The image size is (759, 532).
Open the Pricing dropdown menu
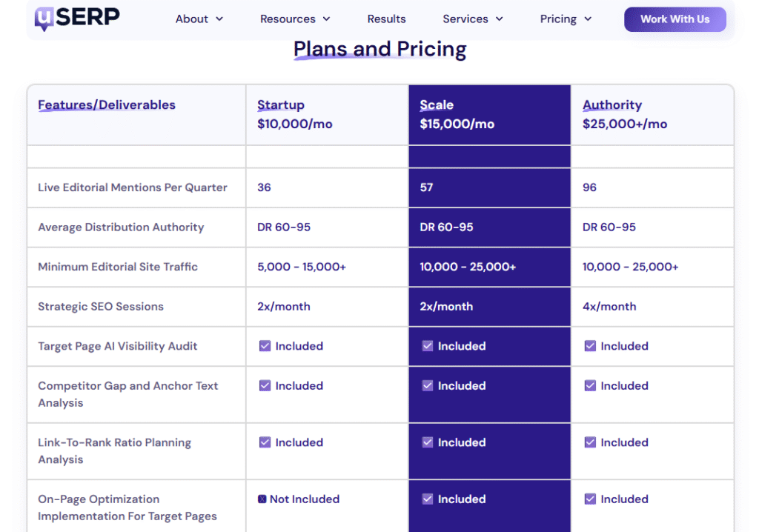click(566, 19)
